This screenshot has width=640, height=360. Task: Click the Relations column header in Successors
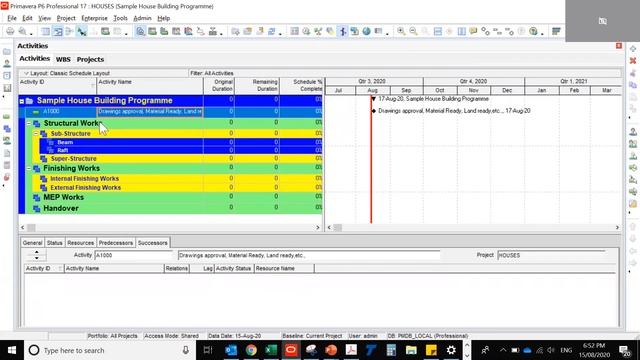[x=176, y=269]
